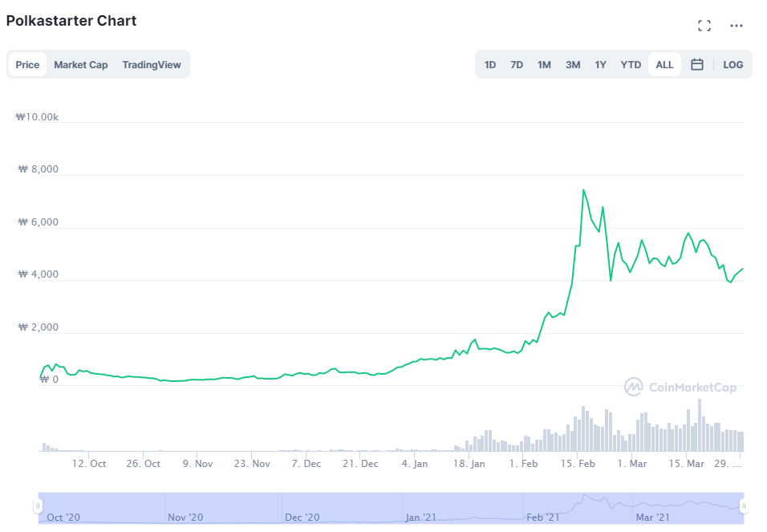
Task: Switch to the TradingView tab
Action: pyautogui.click(x=152, y=65)
